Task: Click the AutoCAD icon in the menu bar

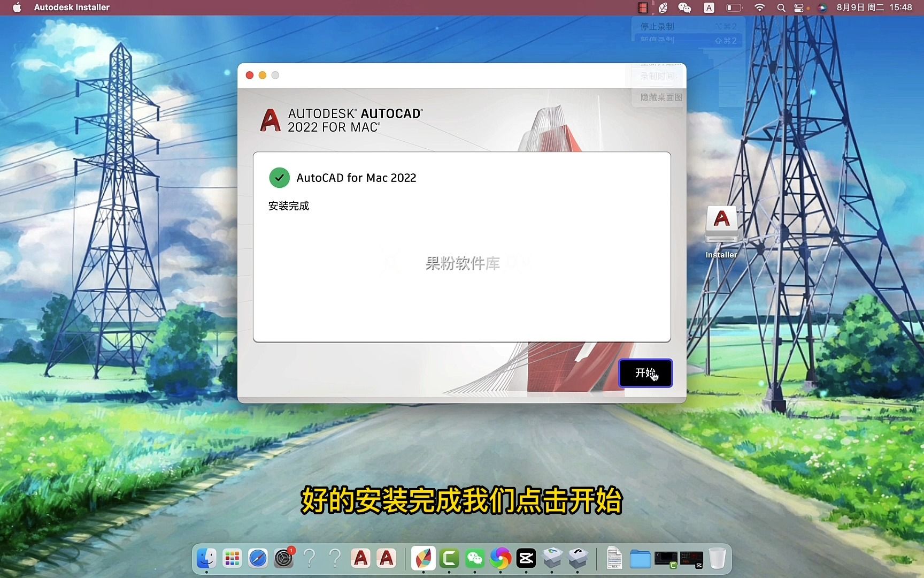Action: tap(709, 7)
